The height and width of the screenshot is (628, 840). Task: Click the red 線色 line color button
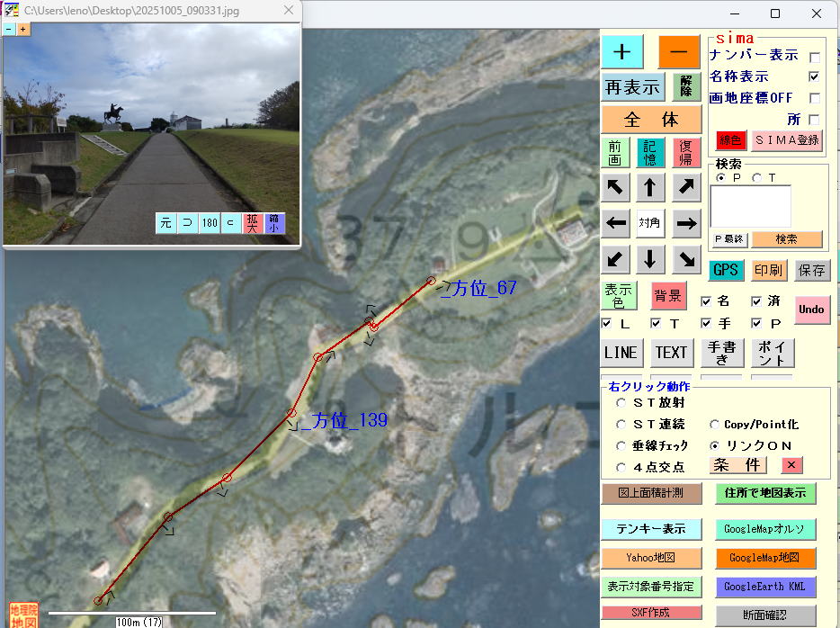pos(731,140)
